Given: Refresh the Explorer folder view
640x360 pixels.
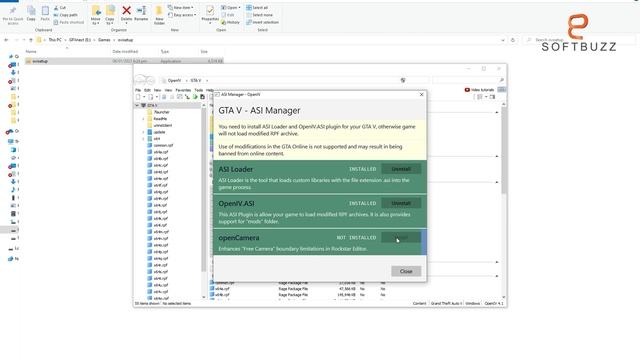Looking at the screenshot, I should pos(513,40).
